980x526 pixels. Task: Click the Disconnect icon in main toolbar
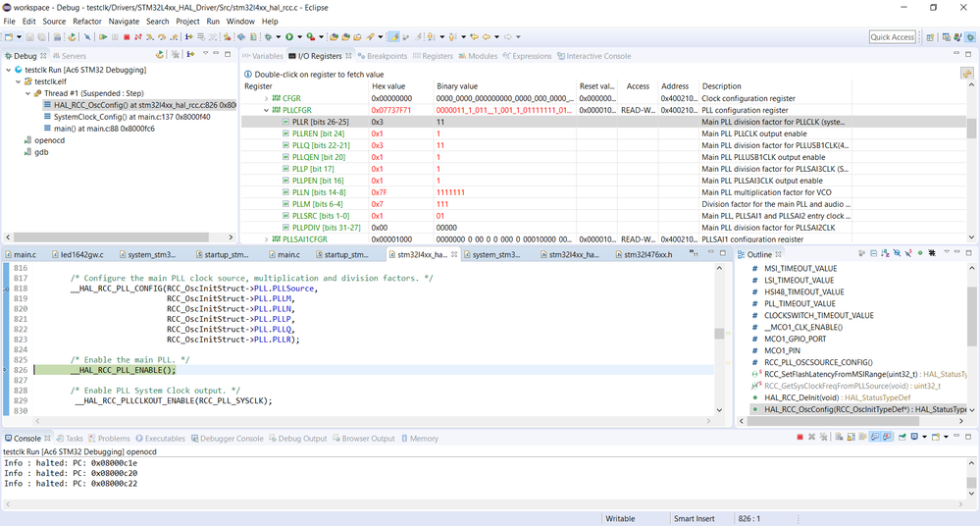click(138, 37)
